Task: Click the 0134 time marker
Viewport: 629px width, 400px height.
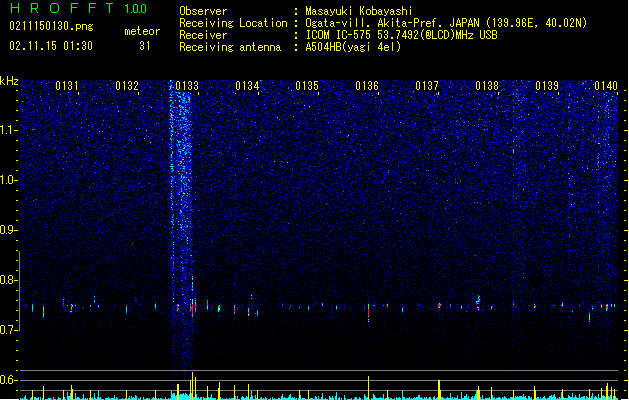Action: tap(247, 86)
